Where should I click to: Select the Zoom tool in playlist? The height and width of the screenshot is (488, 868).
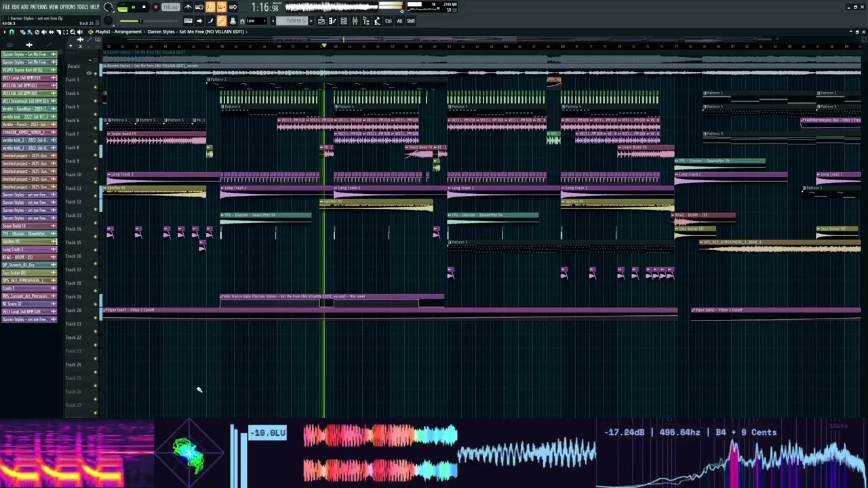[72, 32]
